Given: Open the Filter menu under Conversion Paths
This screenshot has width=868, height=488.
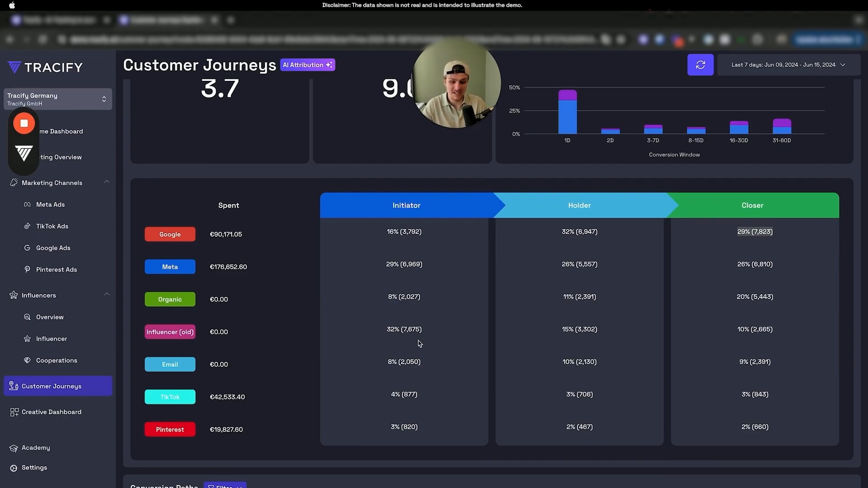Looking at the screenshot, I should point(225,485).
